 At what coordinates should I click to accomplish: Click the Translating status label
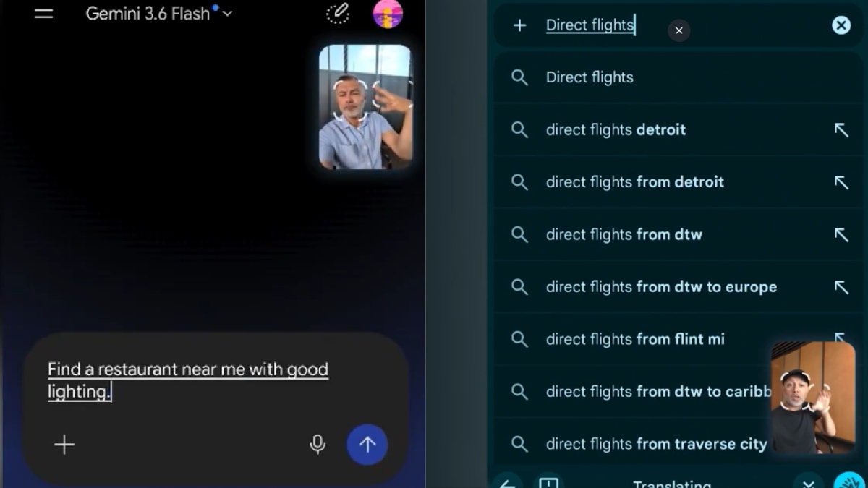coord(672,484)
